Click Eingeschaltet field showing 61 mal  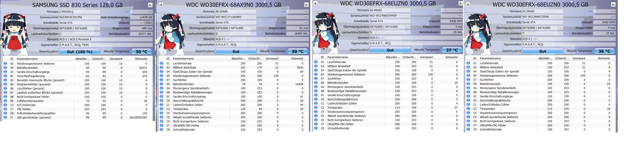point(298,28)
